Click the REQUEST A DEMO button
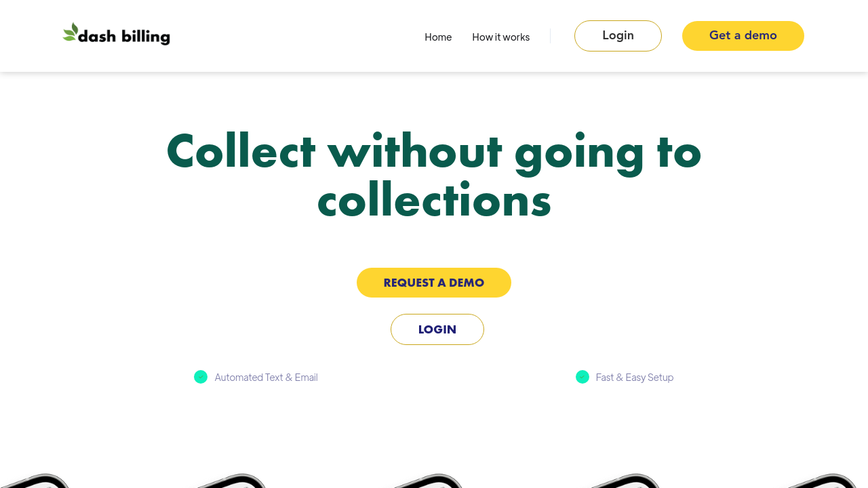 (434, 283)
